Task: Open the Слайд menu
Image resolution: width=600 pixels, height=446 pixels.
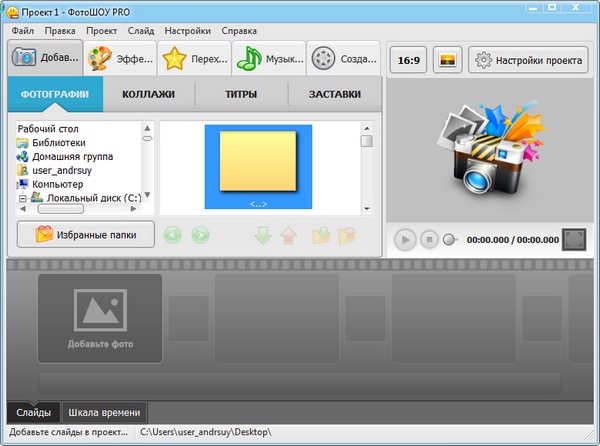Action: click(x=141, y=30)
